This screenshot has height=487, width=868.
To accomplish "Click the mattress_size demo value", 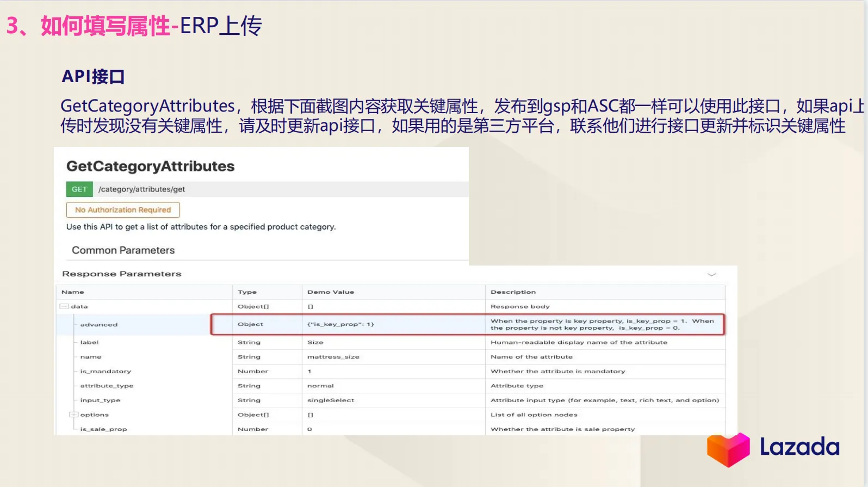I will tap(333, 357).
